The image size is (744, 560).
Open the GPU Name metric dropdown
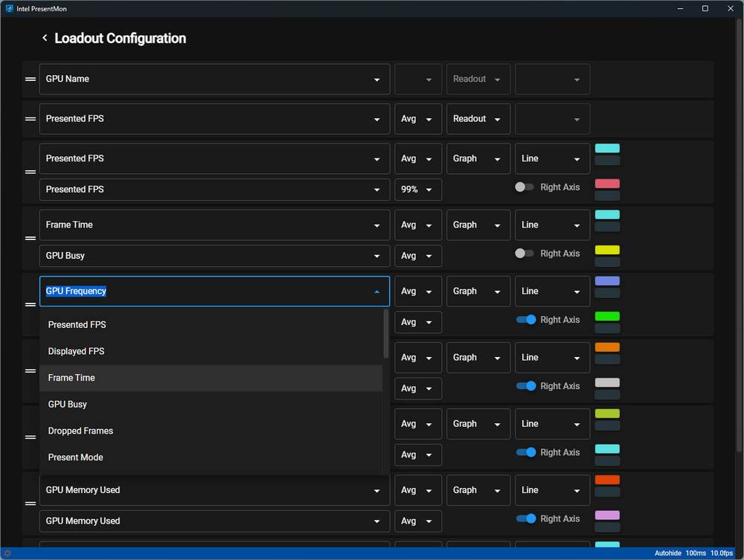pyautogui.click(x=214, y=79)
